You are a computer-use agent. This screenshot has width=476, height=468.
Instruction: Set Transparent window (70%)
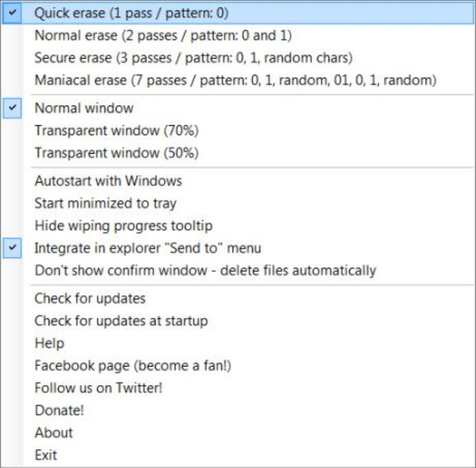(116, 131)
